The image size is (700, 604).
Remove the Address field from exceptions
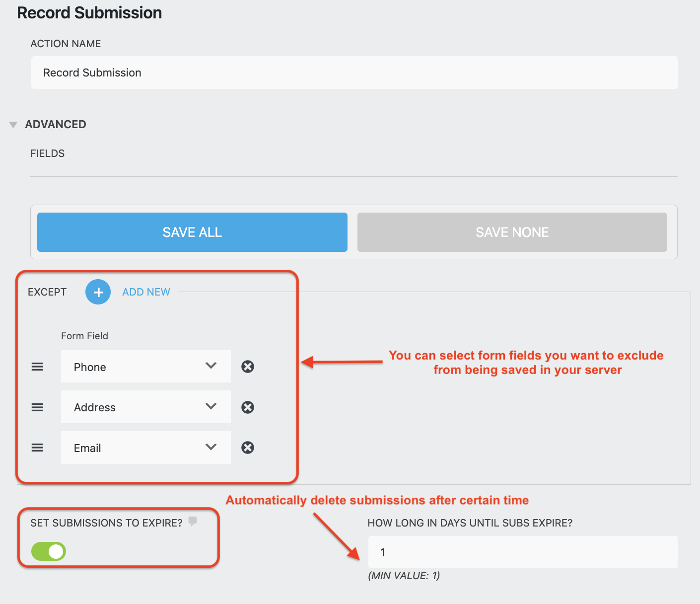click(248, 407)
